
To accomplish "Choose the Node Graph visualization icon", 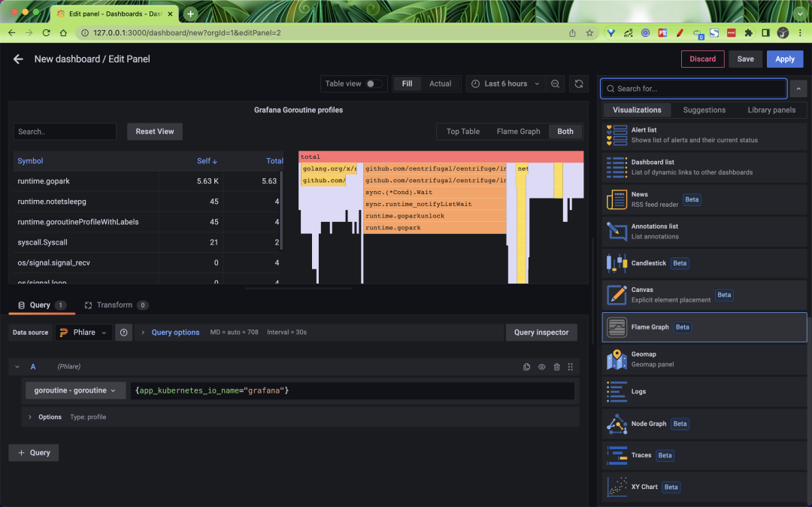I will click(x=617, y=424).
